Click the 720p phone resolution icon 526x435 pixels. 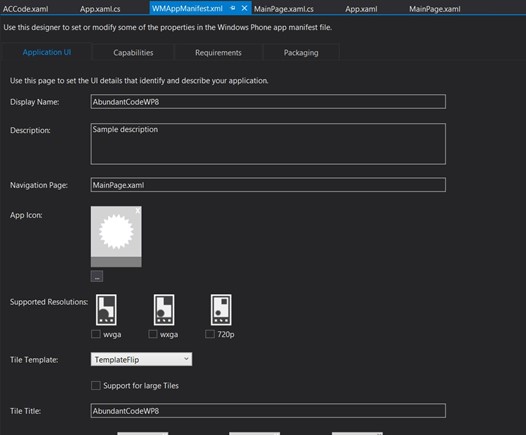[x=221, y=310]
